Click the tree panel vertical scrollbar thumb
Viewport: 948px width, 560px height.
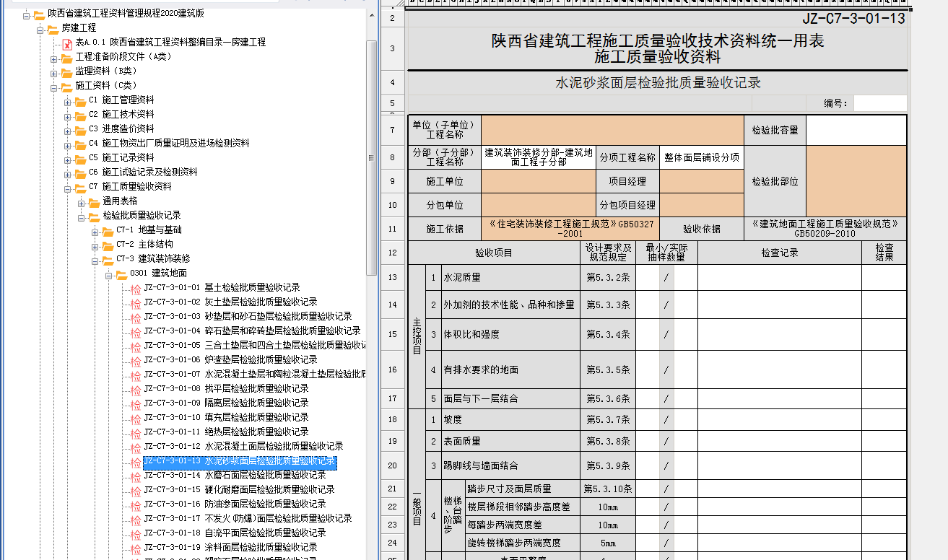[x=371, y=155]
